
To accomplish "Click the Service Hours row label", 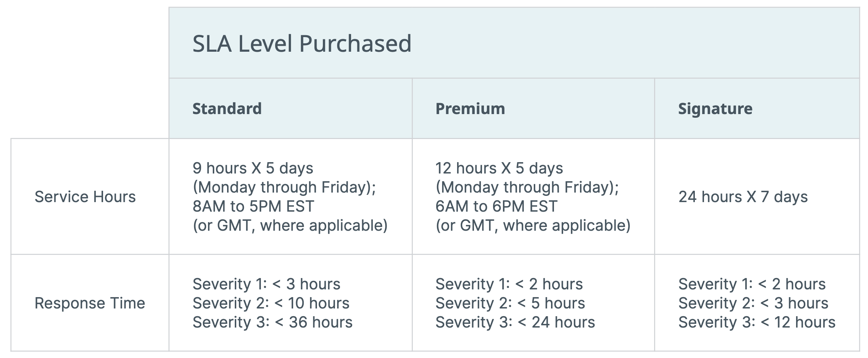I will (x=85, y=197).
